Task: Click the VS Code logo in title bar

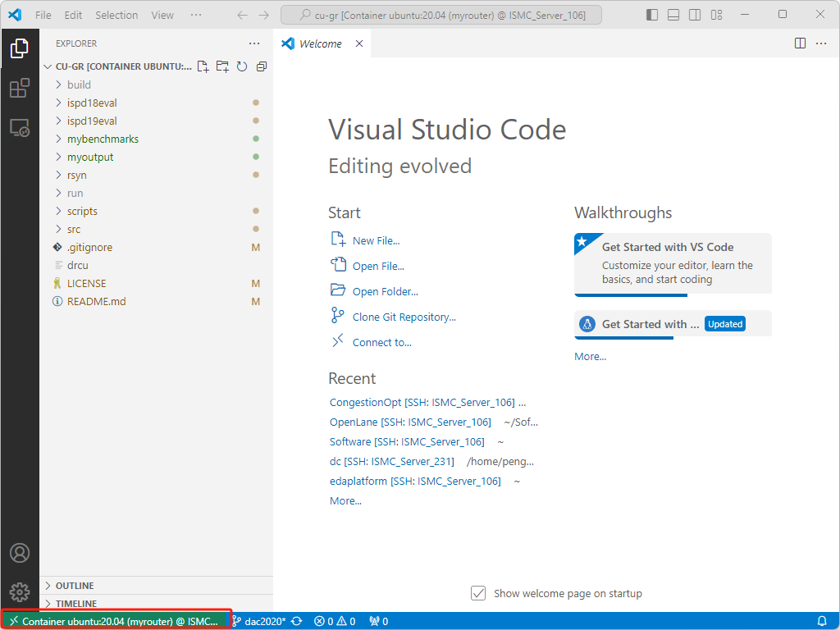Action: pos(15,15)
